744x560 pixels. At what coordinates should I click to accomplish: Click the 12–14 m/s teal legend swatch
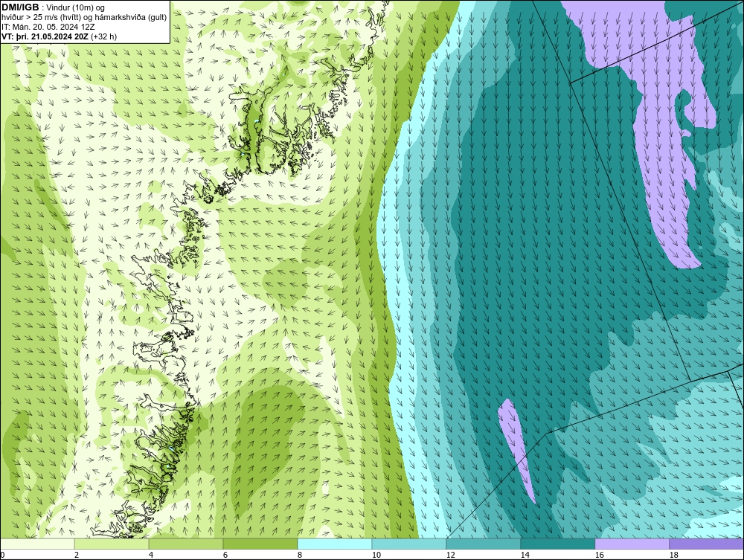pos(484,544)
